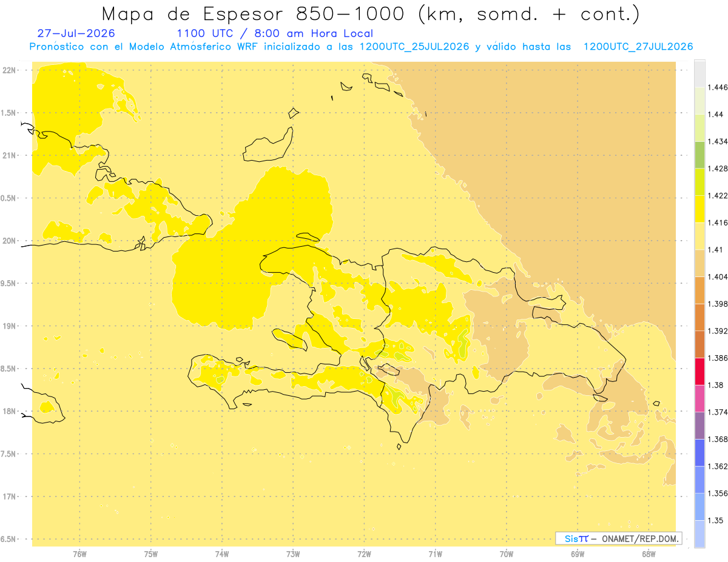Screen dimensions: 728x562
Task: Click the legend value '1.362'
Action: (x=717, y=466)
